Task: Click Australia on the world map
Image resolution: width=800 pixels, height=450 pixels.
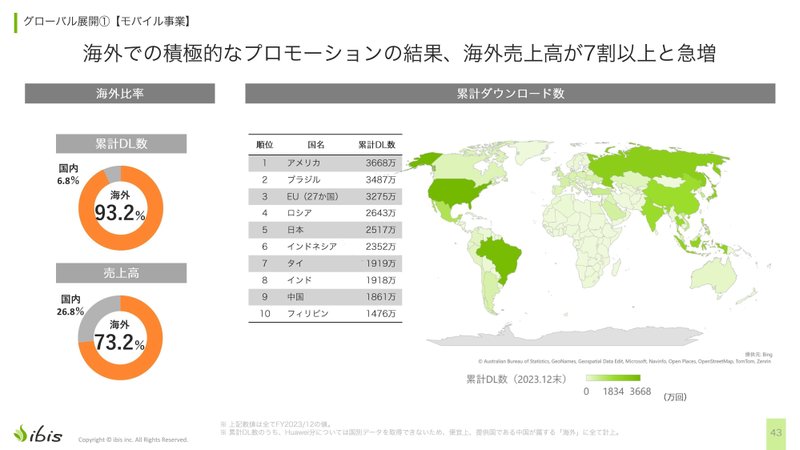Action: pyautogui.click(x=714, y=277)
